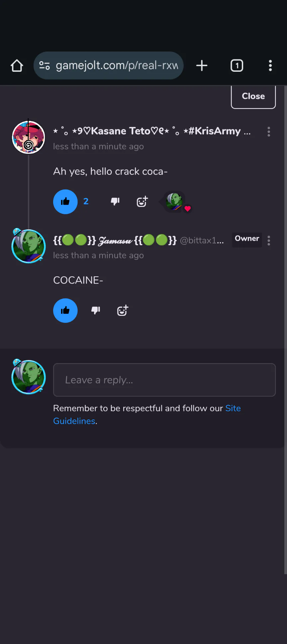Toggle the like on the COCAINE- reply
This screenshot has width=287, height=644.
(x=65, y=311)
